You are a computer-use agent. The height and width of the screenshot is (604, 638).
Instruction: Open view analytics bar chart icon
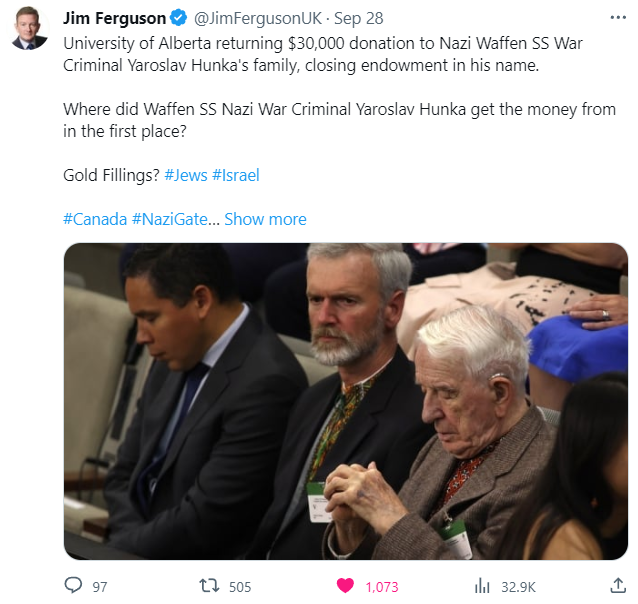[482, 586]
